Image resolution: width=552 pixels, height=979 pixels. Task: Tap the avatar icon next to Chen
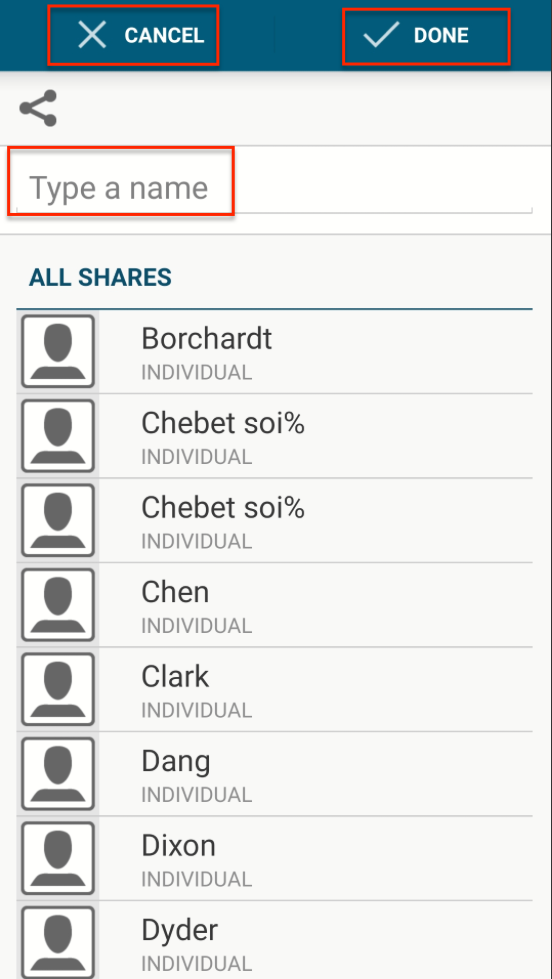[x=58, y=604]
